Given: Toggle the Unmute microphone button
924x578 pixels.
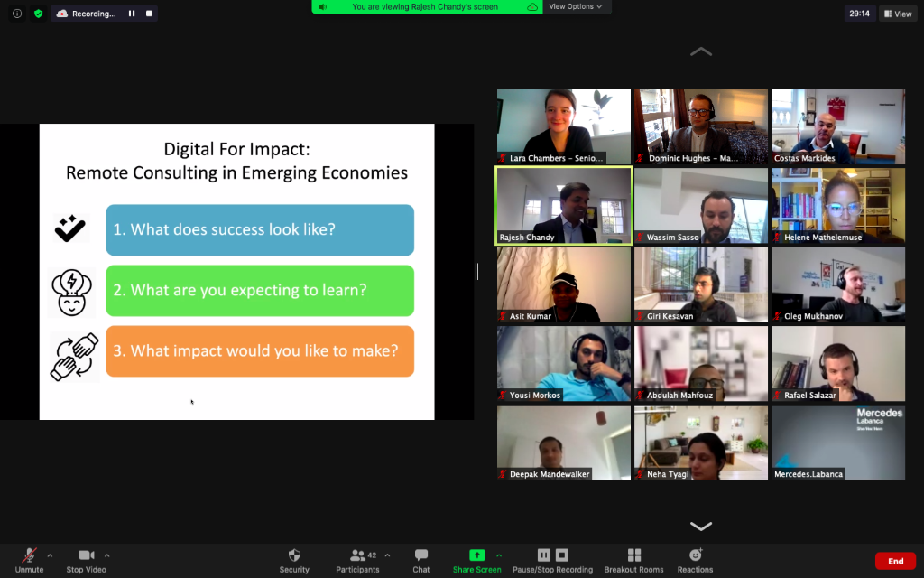Looking at the screenshot, I should coord(29,561).
